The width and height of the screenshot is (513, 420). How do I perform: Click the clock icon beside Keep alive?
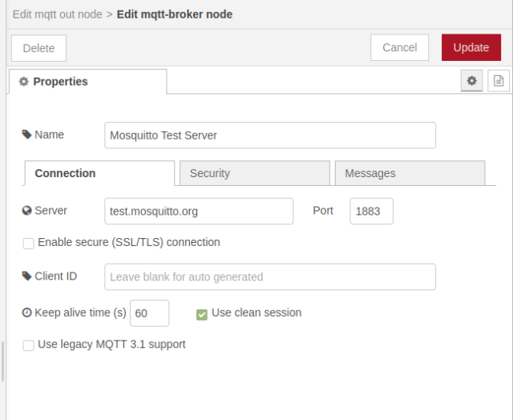click(27, 313)
